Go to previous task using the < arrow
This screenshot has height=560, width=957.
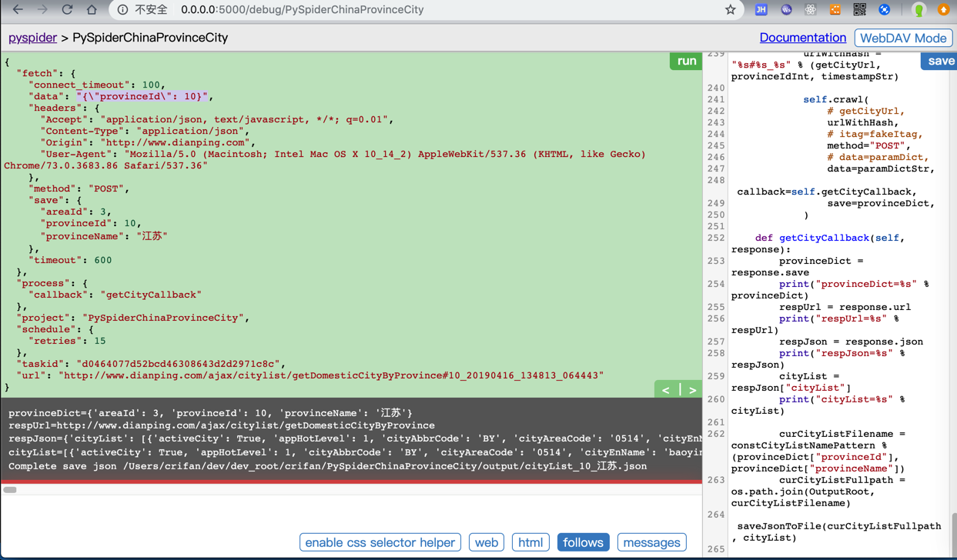coord(666,390)
